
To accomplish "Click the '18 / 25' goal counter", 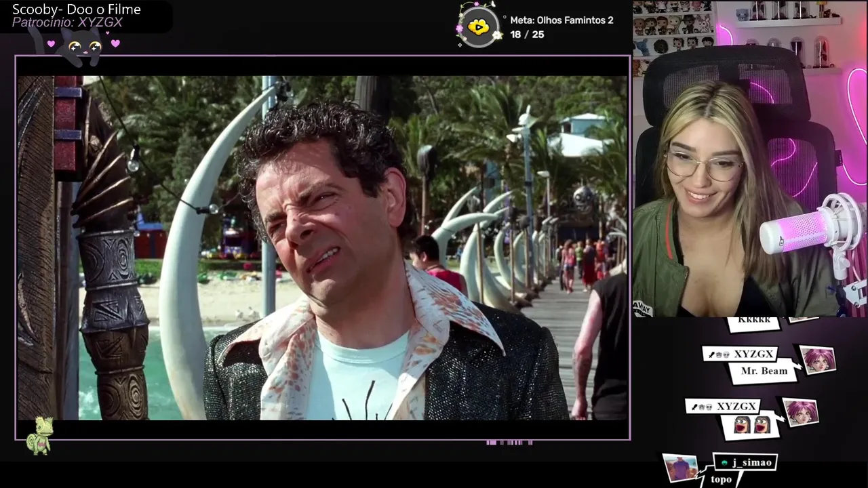I will (x=527, y=34).
